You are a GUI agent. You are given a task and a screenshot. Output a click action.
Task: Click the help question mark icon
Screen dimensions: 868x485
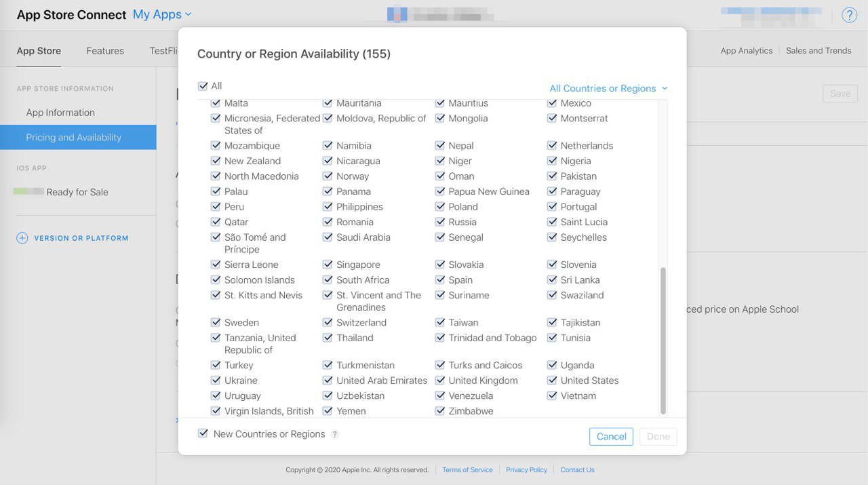[x=849, y=15]
